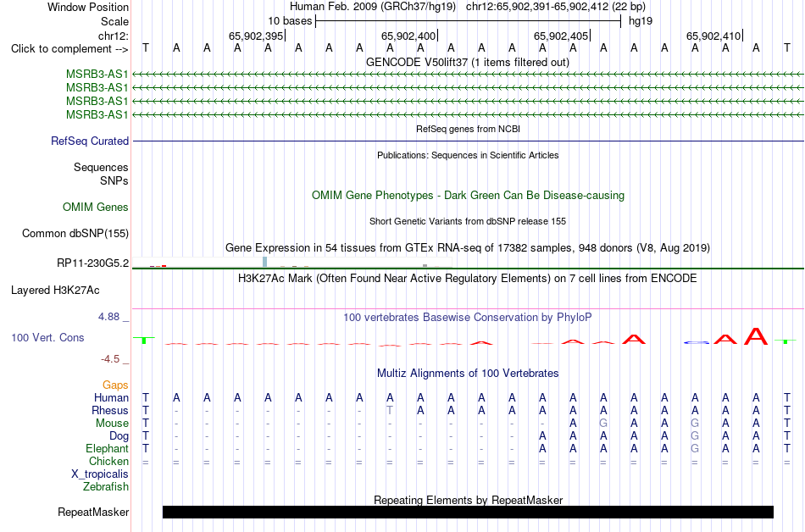Click the '10 bases' scale bar

click(468, 21)
